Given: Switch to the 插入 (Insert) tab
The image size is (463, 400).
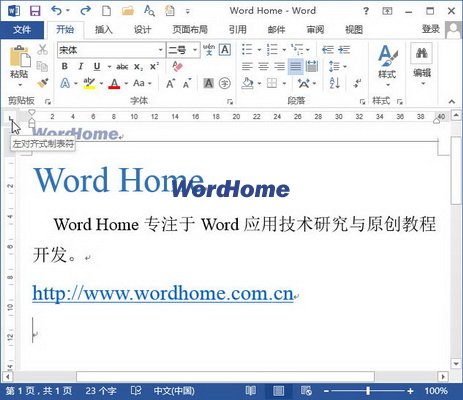Looking at the screenshot, I should [104, 30].
